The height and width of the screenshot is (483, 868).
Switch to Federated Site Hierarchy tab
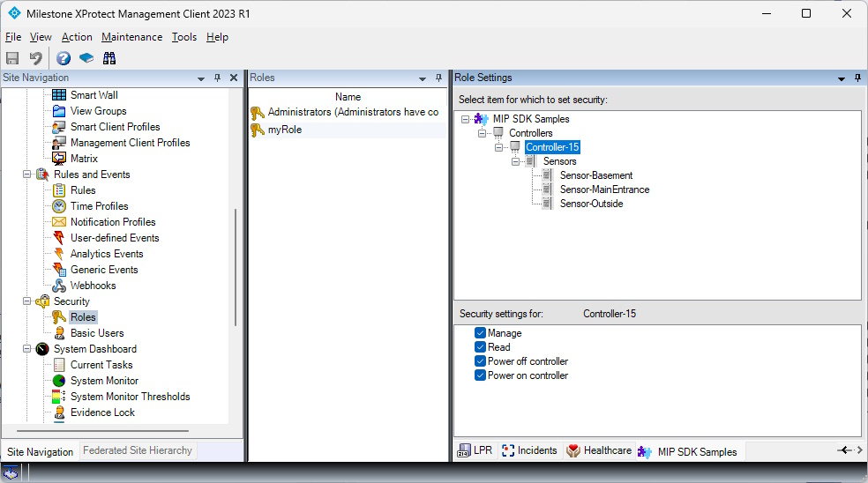[x=138, y=451]
